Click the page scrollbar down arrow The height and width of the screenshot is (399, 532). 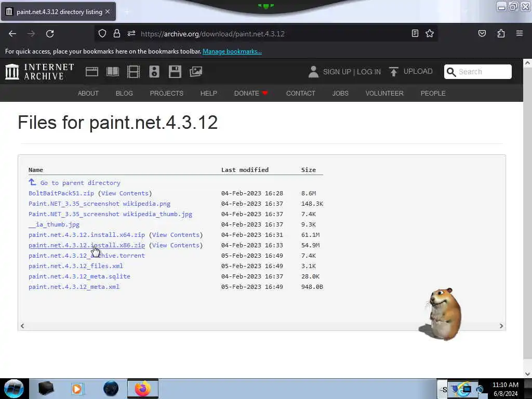527,374
